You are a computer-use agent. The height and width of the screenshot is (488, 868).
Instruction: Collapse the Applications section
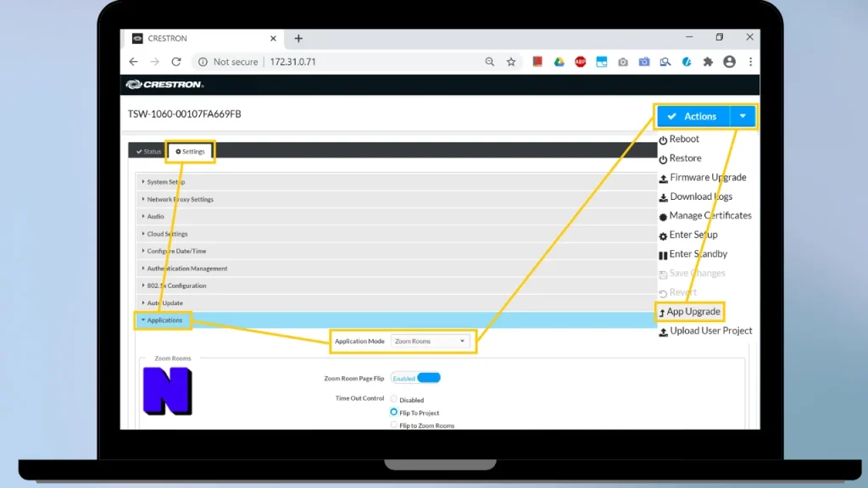click(396, 319)
